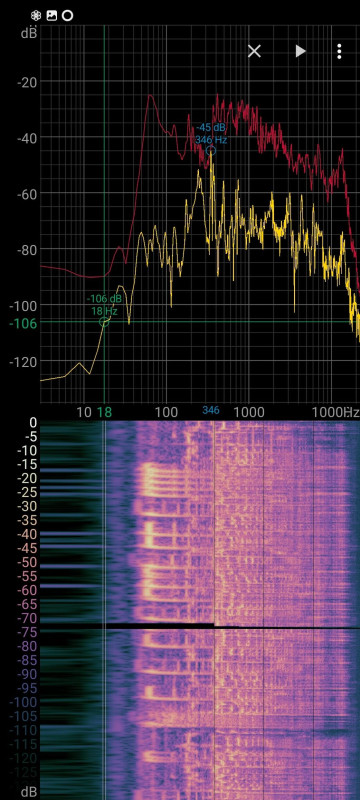Tap the circle status bar icon
This screenshot has width=360, height=800.
click(67, 15)
